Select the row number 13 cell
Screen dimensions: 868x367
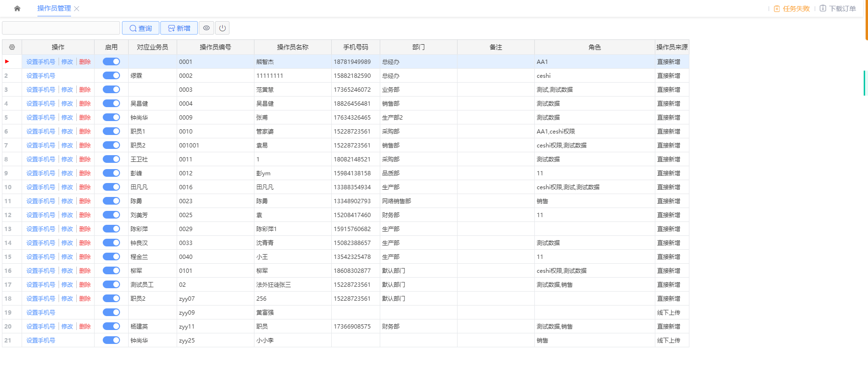(x=12, y=229)
